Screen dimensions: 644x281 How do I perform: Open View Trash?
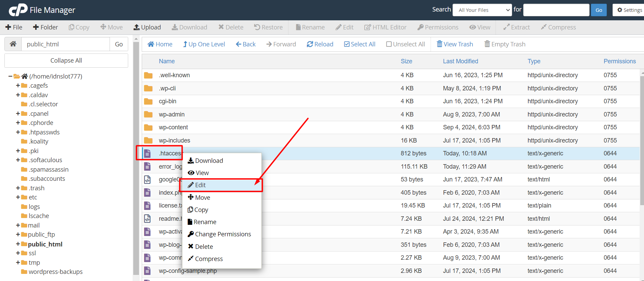(455, 44)
